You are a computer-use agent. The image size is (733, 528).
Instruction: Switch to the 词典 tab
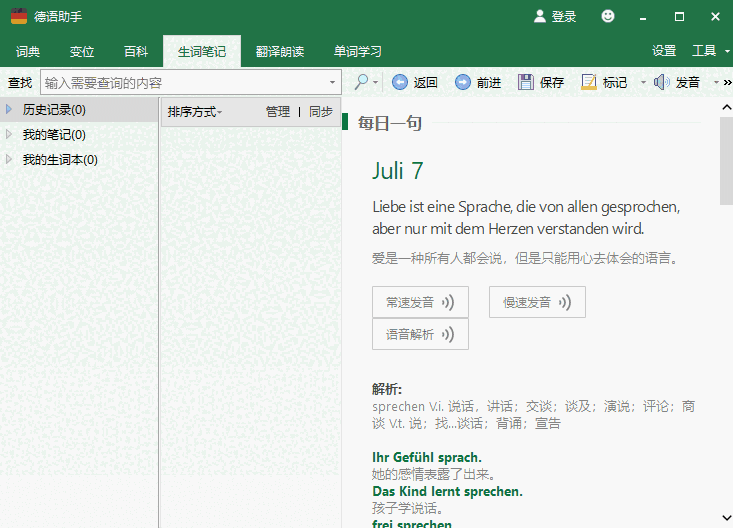[28, 51]
